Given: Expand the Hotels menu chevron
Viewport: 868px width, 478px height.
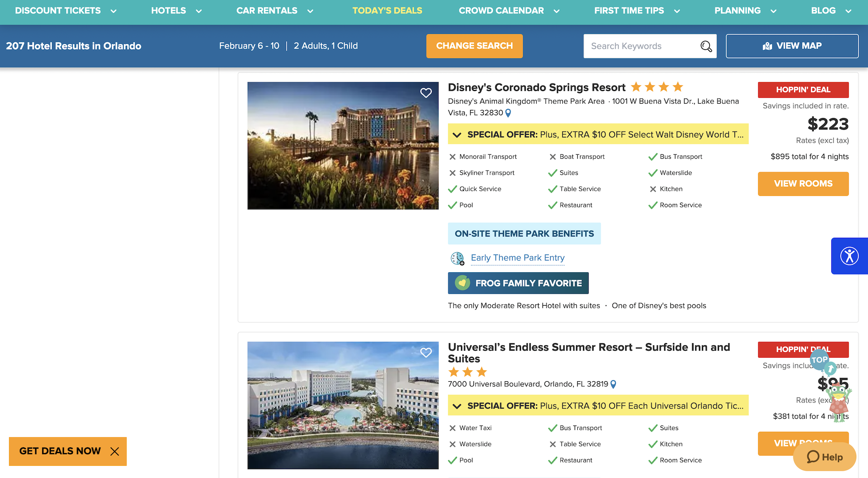Looking at the screenshot, I should [198, 11].
